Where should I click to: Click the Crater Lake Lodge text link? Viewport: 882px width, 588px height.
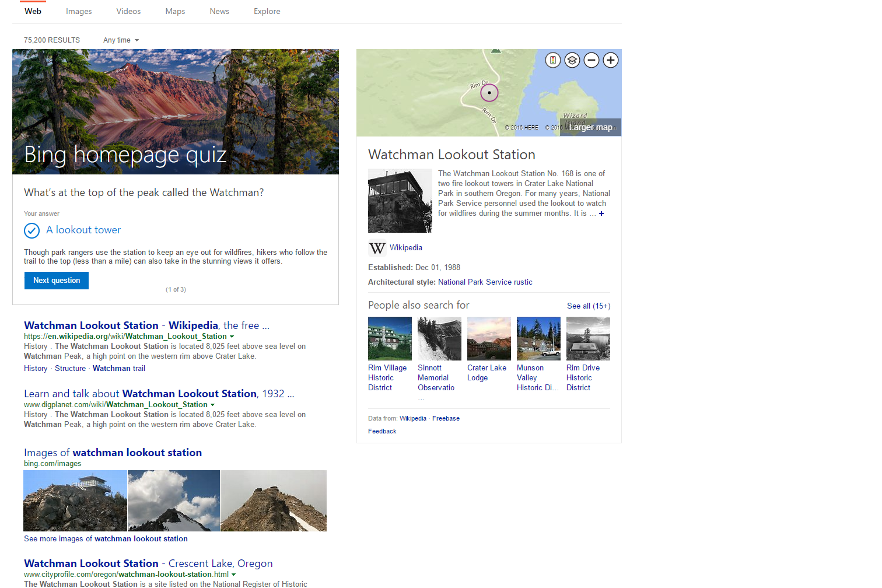[487, 373]
